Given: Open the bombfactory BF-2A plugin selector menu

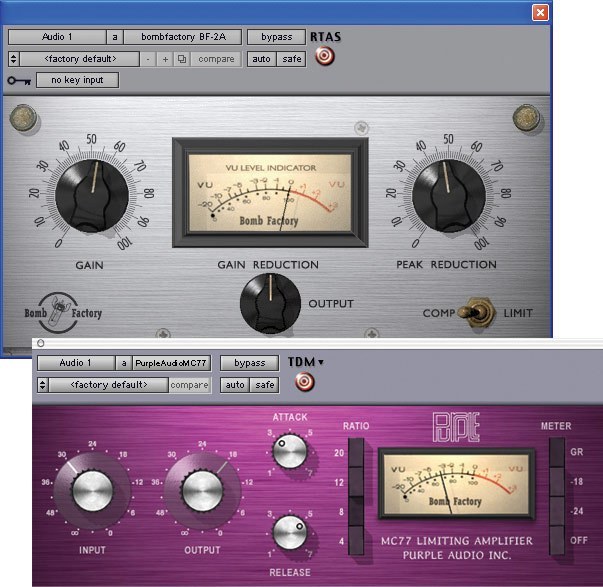Looking at the screenshot, I should (182, 37).
